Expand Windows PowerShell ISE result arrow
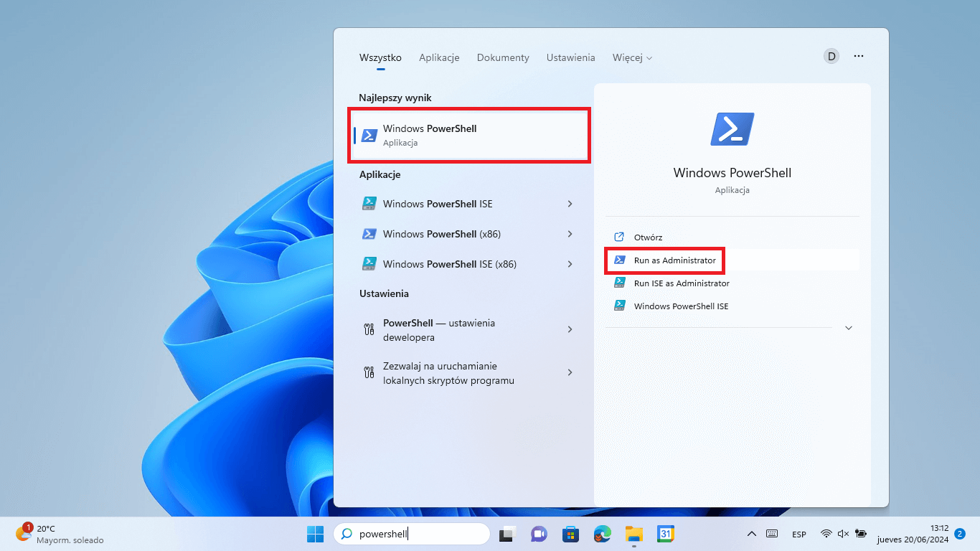980x551 pixels. tap(570, 204)
